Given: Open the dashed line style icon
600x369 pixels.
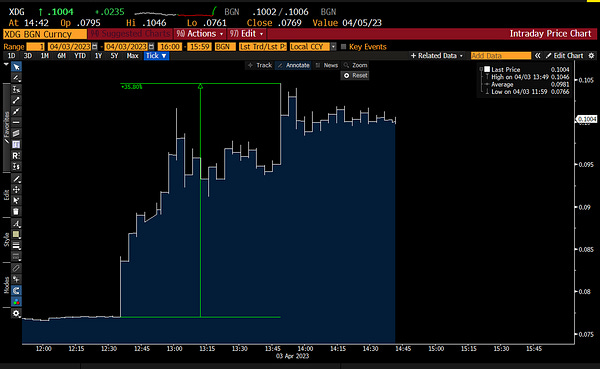Looking at the screenshot, I should click(16, 256).
